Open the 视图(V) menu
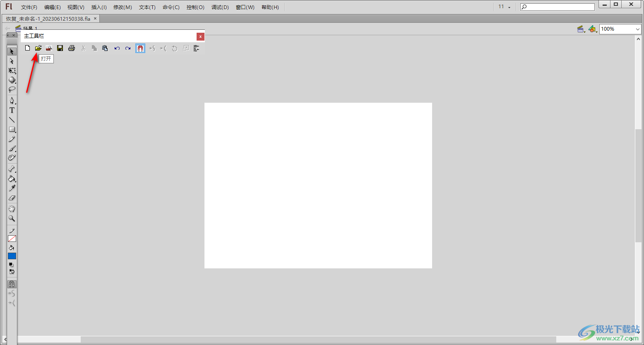This screenshot has height=345, width=644. click(x=76, y=7)
